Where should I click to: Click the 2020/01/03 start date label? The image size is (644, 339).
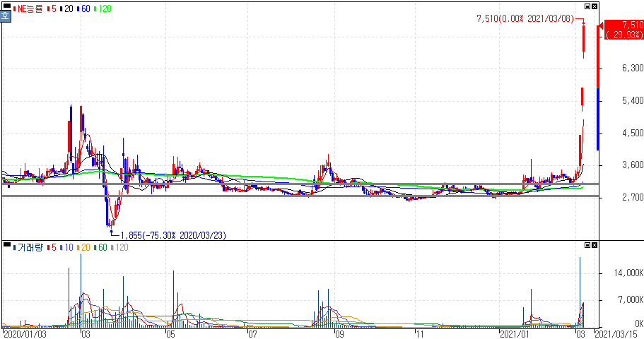(25, 334)
